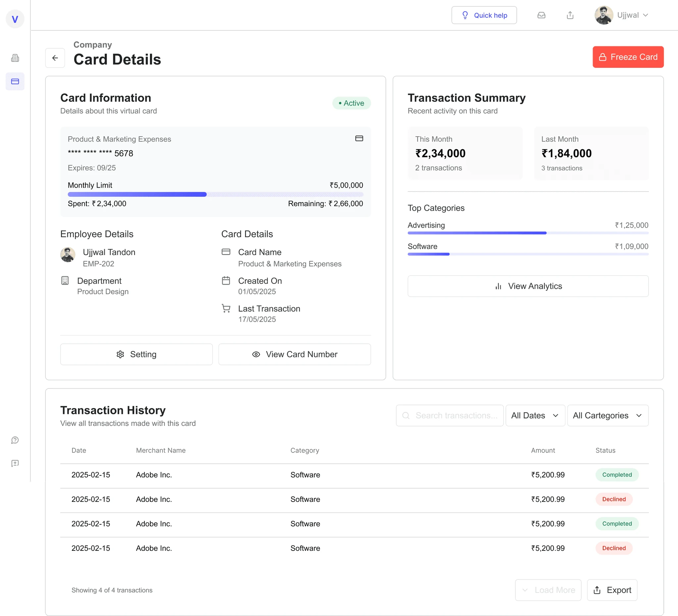
Task: Freeze the card
Action: click(628, 57)
